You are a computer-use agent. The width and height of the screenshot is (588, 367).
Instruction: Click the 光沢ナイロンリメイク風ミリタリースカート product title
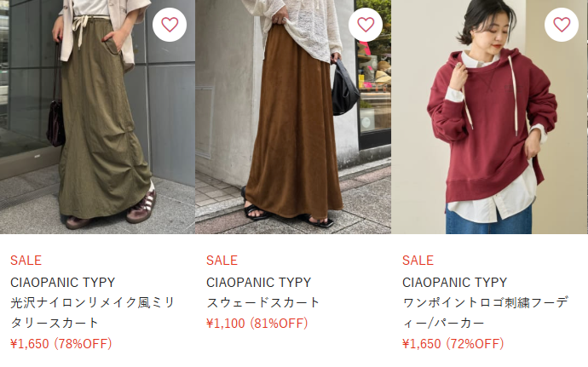tap(93, 313)
